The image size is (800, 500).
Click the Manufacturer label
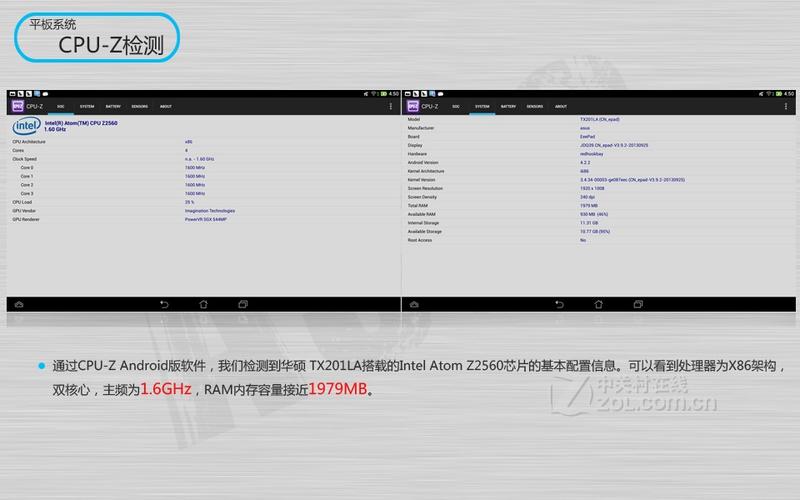[x=421, y=128]
